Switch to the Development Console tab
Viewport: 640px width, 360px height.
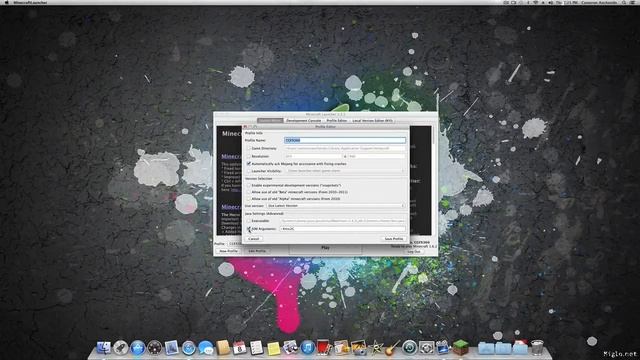tap(303, 120)
